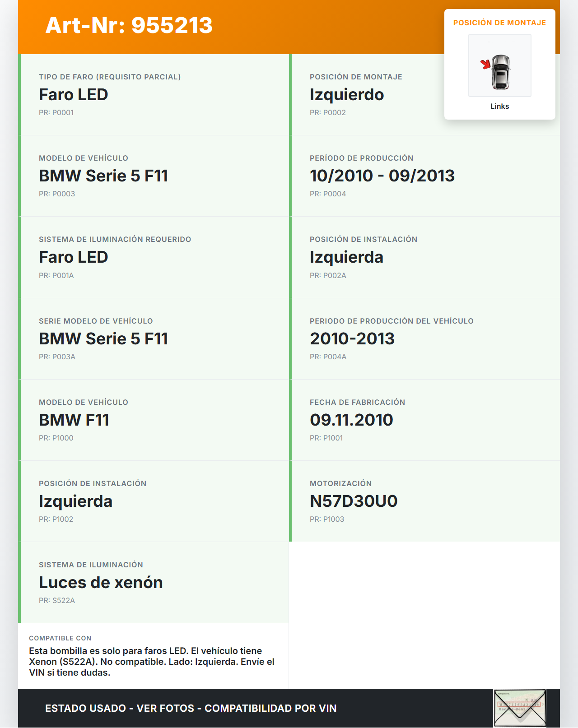
Task: Open the VIN envelope thumbnail in footer
Action: click(x=520, y=708)
